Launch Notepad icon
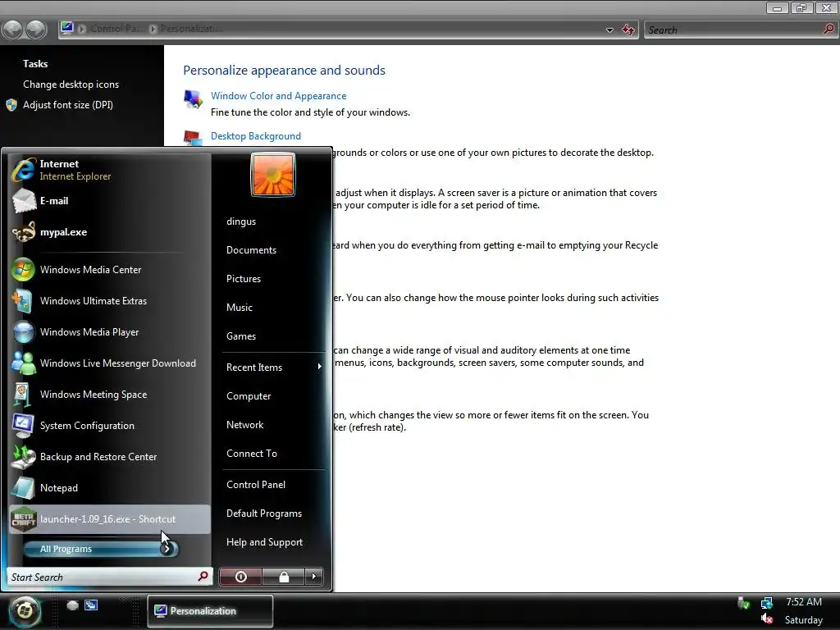The width and height of the screenshot is (840, 630). pyautogui.click(x=24, y=487)
